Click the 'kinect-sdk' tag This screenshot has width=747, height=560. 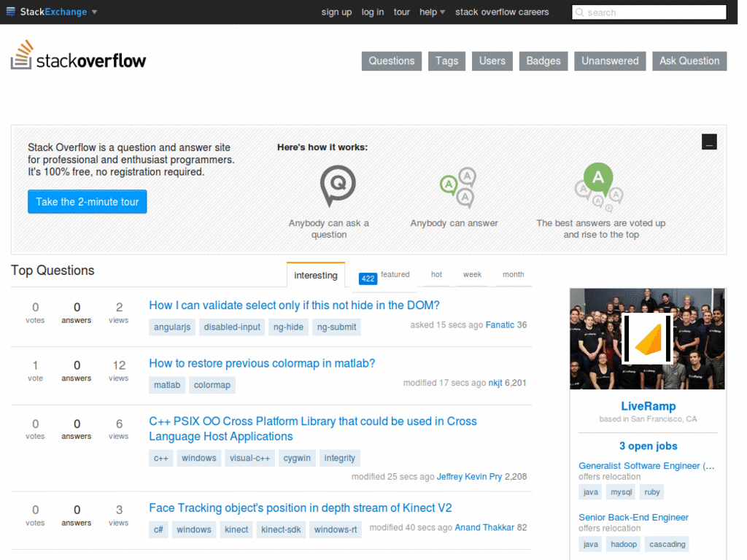(281, 529)
